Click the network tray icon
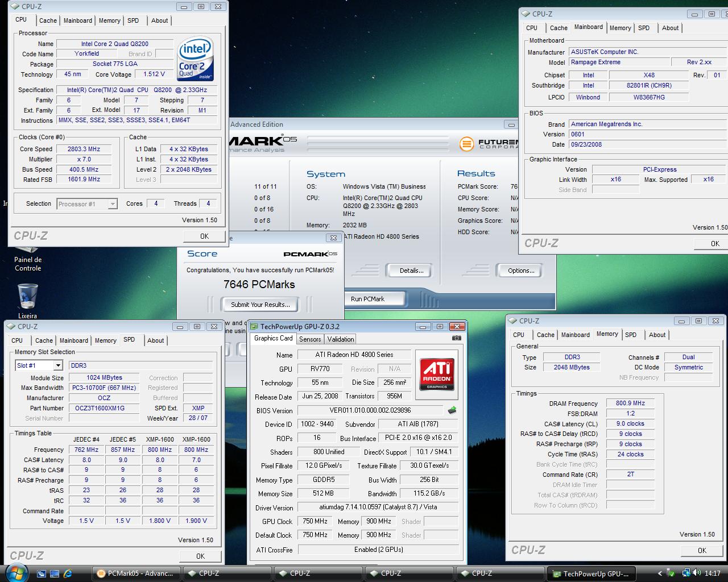 (x=686, y=573)
